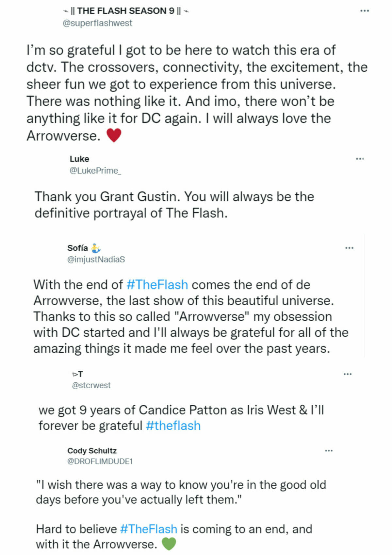This screenshot has width=392, height=555.
Task: Select the @stcrwest handle
Action: (x=91, y=385)
